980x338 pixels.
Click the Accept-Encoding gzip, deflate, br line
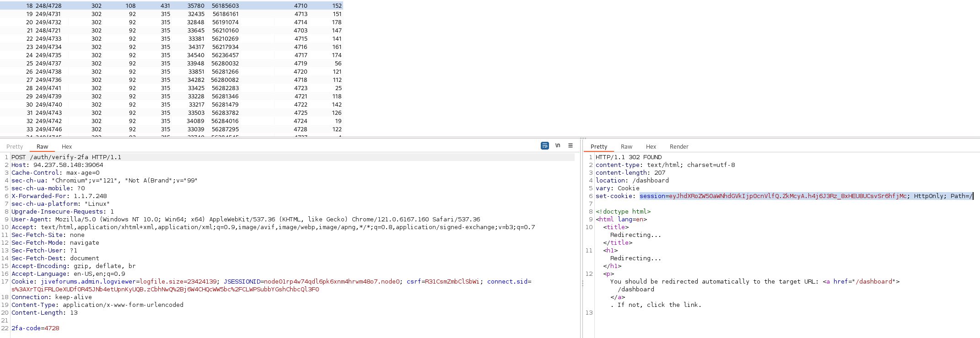(x=73, y=266)
